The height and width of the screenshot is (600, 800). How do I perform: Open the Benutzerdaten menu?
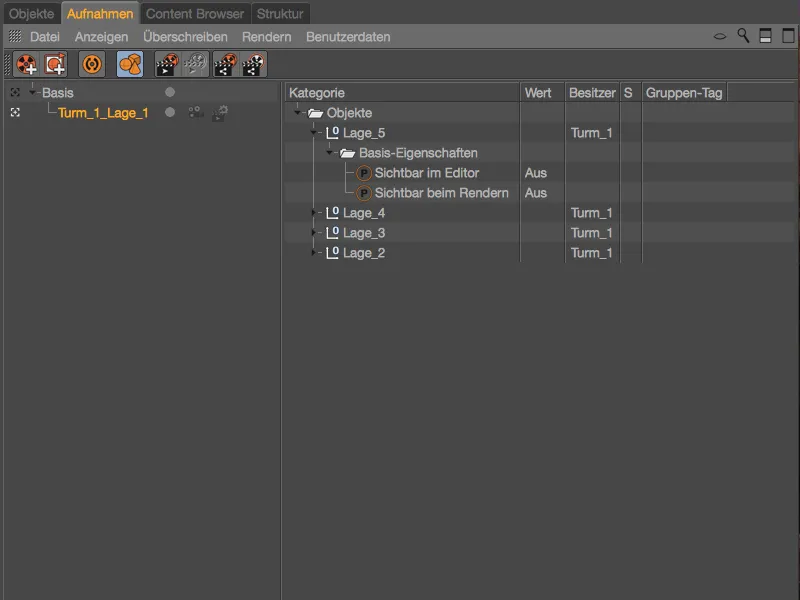coord(348,37)
